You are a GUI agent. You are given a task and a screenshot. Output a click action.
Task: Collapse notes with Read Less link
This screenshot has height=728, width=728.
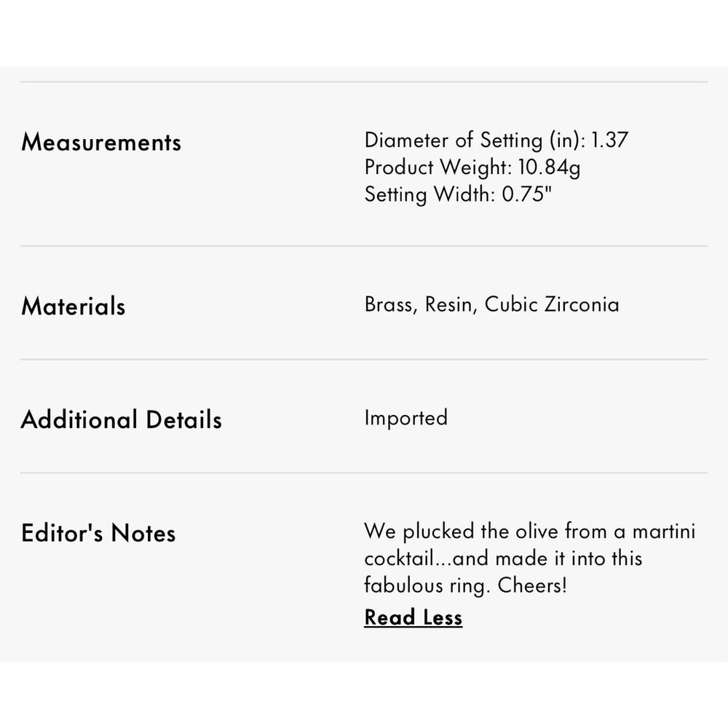point(413,617)
